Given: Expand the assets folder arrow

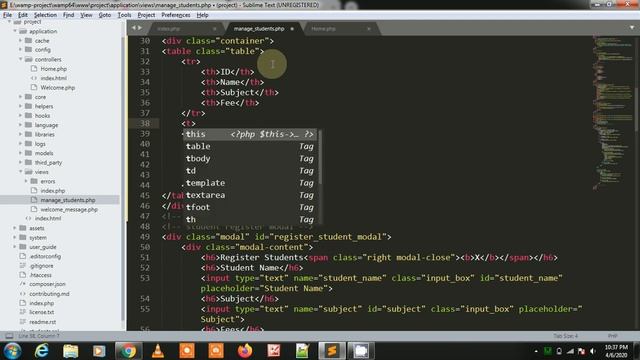Looking at the screenshot, I should pyautogui.click(x=15, y=229).
